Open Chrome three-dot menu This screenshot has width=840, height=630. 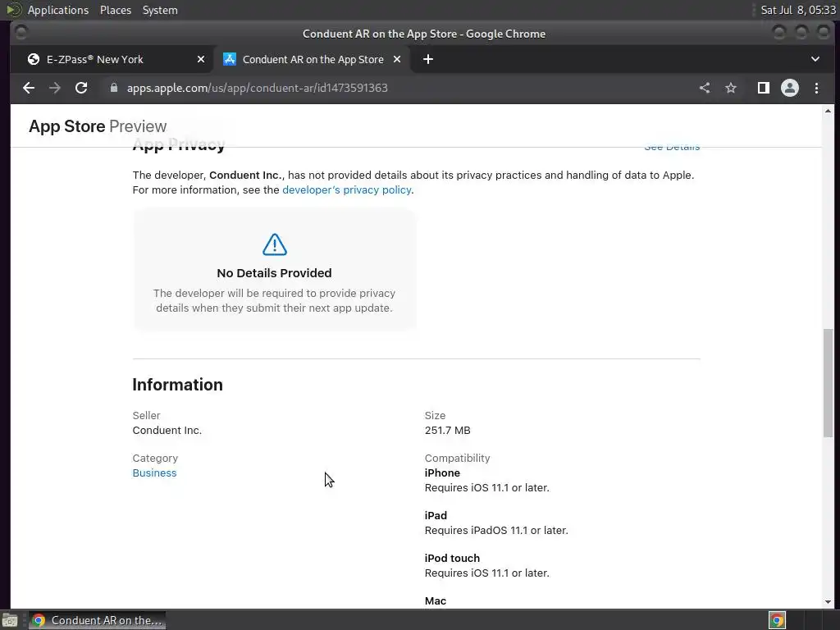pos(816,88)
